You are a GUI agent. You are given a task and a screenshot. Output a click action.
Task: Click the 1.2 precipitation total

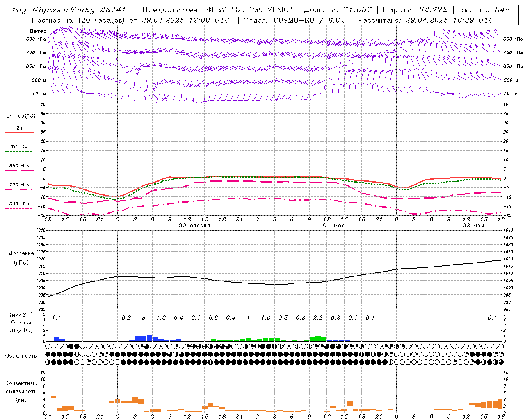coord(161,317)
